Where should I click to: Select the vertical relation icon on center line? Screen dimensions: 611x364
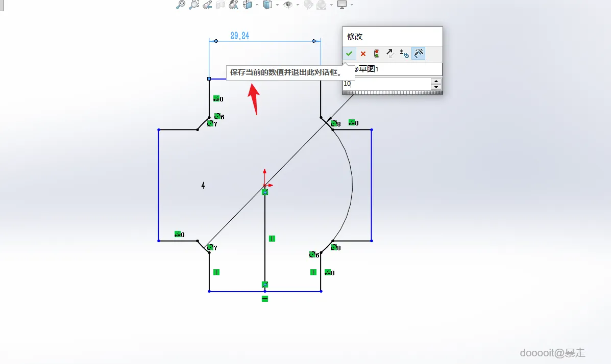point(272,239)
